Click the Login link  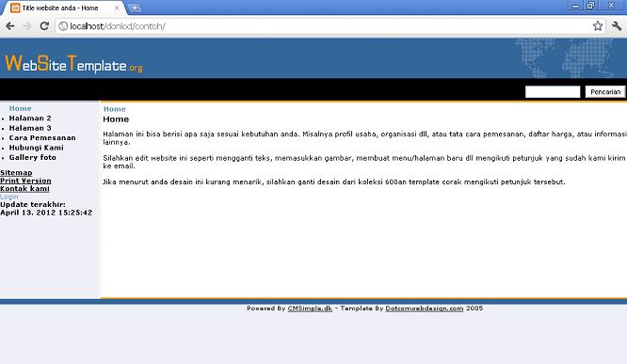(x=8, y=197)
